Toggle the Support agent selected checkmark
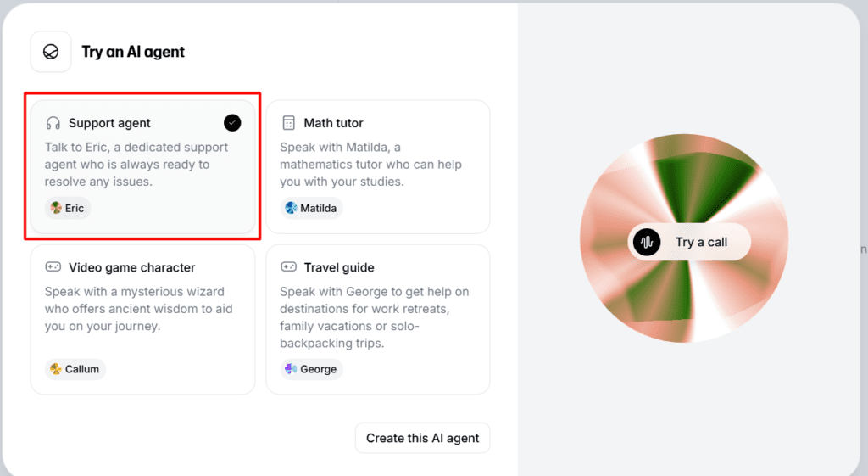 coord(232,123)
